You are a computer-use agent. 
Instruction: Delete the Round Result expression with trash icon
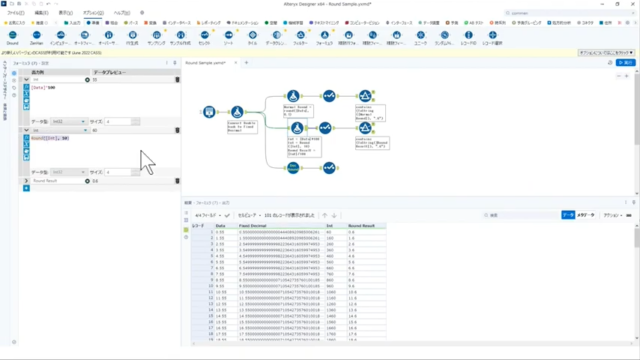pos(177,181)
